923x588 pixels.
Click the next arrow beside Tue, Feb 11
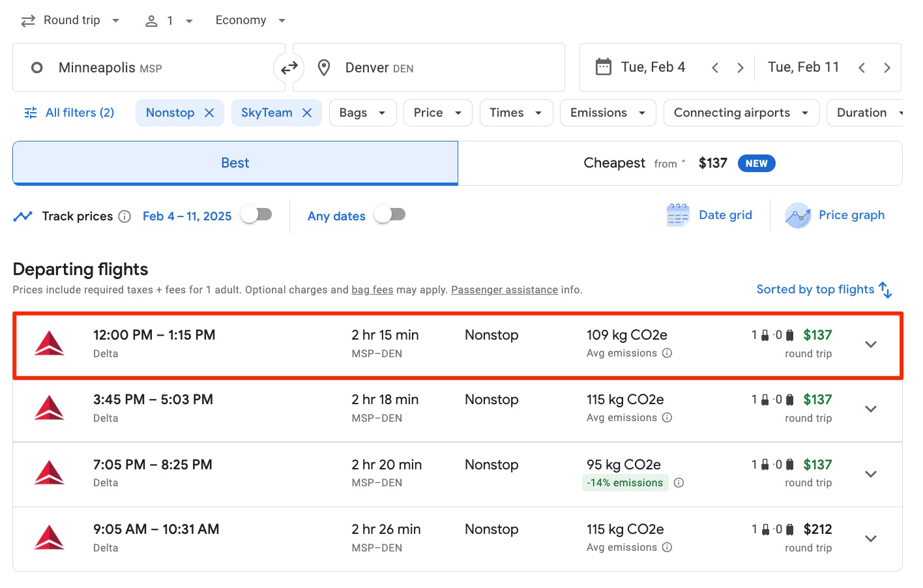point(886,66)
